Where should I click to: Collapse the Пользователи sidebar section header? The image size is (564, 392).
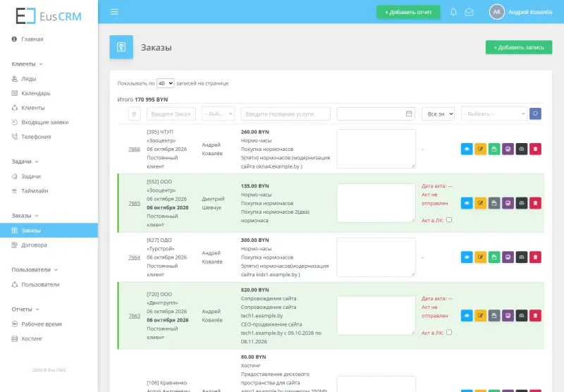click(35, 270)
